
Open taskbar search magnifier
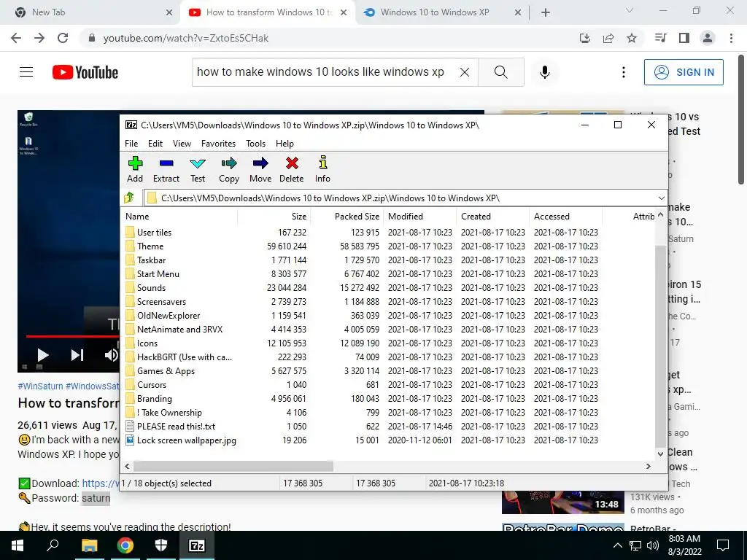click(x=53, y=545)
